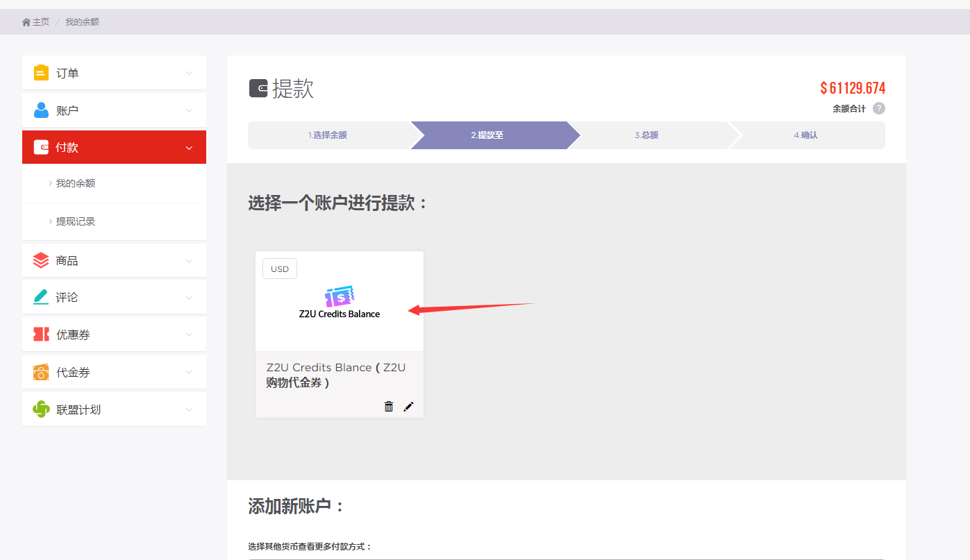The height and width of the screenshot is (560, 970).
Task: Open the 优惠券 sidebar menu
Action: coord(114,334)
